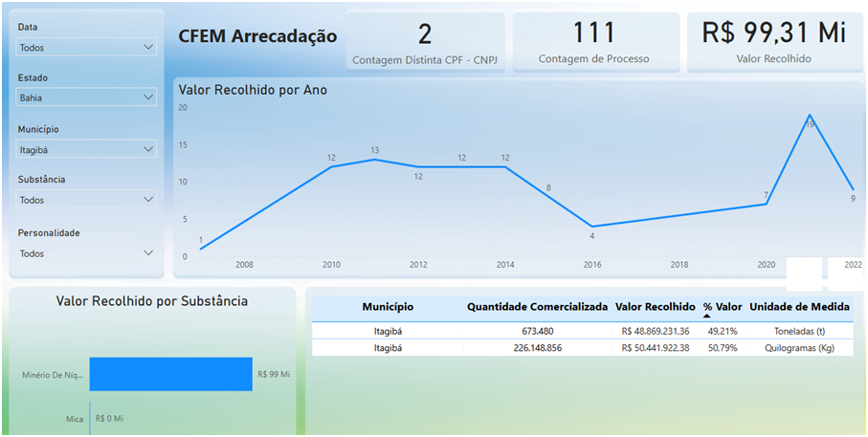Expand the Substância filter dropdown

point(86,200)
